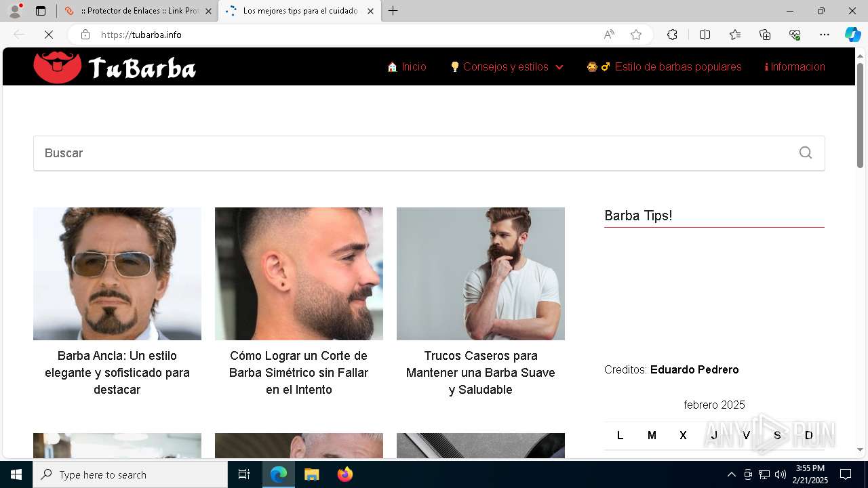The width and height of the screenshot is (868, 488).
Task: Open the Eduardo Pedrero credits link
Action: 694,369
